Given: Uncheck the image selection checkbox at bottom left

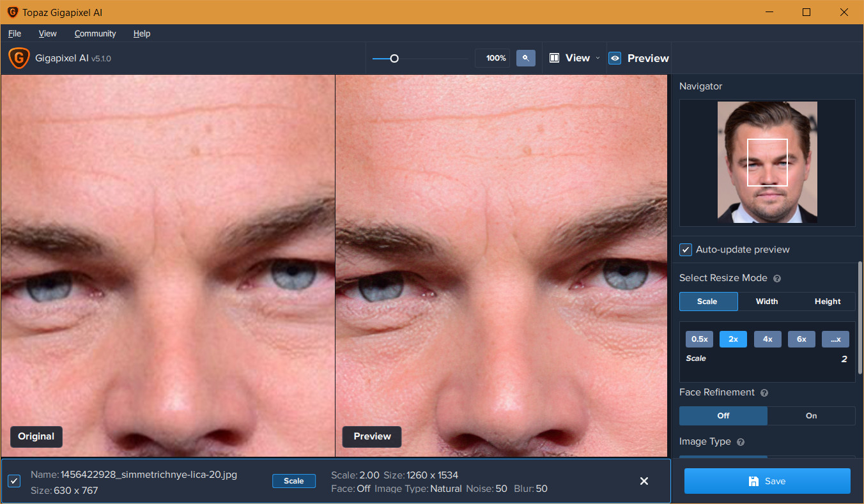Looking at the screenshot, I should 13,481.
